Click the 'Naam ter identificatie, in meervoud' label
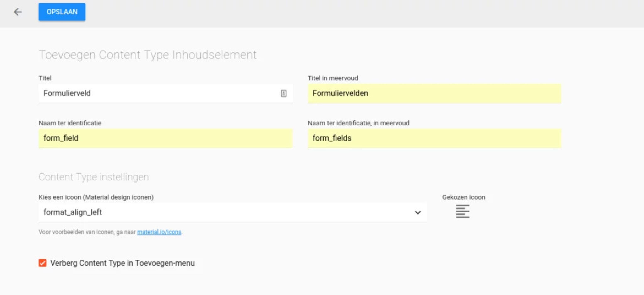644x295 pixels. click(x=358, y=123)
